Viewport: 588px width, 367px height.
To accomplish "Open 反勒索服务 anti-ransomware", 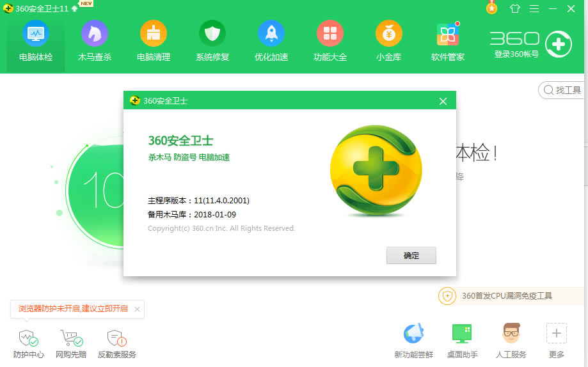I will coord(116,344).
